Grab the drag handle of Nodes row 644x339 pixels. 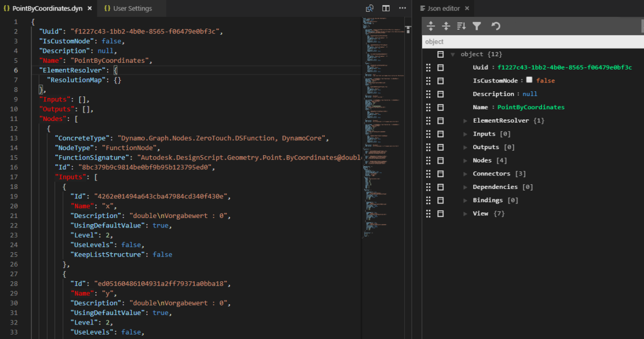click(x=428, y=161)
